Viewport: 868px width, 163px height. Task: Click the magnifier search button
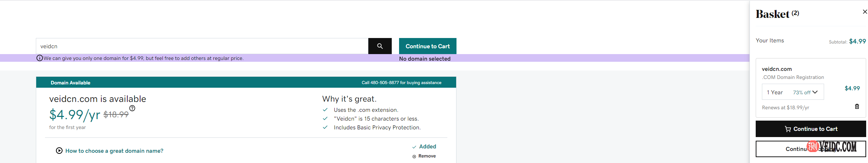[380, 46]
